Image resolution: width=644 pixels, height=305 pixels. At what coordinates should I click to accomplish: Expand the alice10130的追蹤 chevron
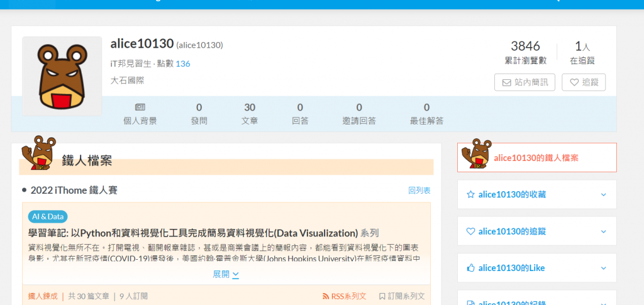pyautogui.click(x=603, y=231)
